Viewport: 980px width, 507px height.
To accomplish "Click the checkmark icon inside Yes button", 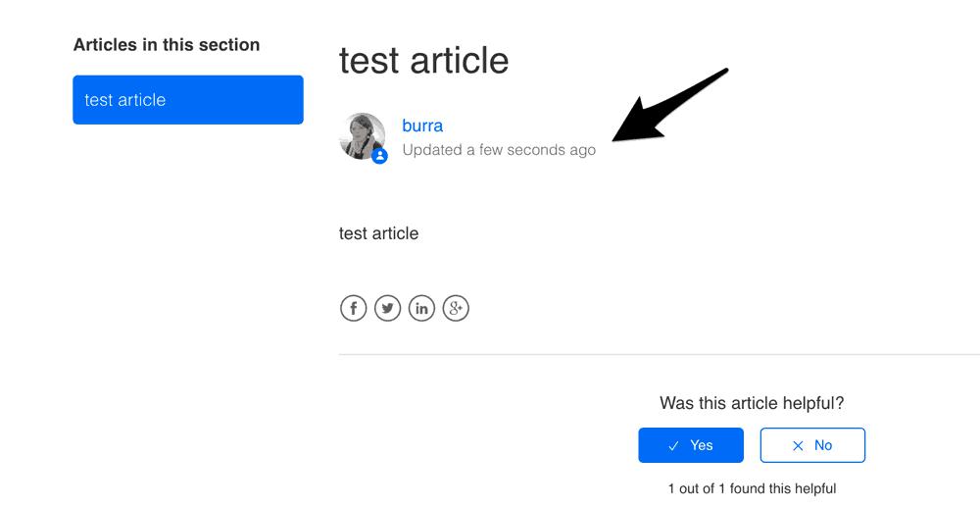I will tap(673, 446).
